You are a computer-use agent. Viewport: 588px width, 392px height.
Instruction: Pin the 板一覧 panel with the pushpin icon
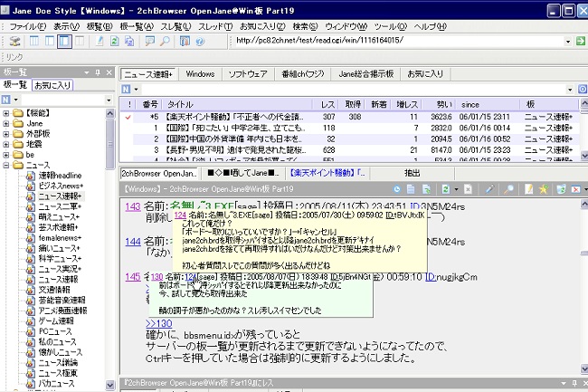click(98, 72)
